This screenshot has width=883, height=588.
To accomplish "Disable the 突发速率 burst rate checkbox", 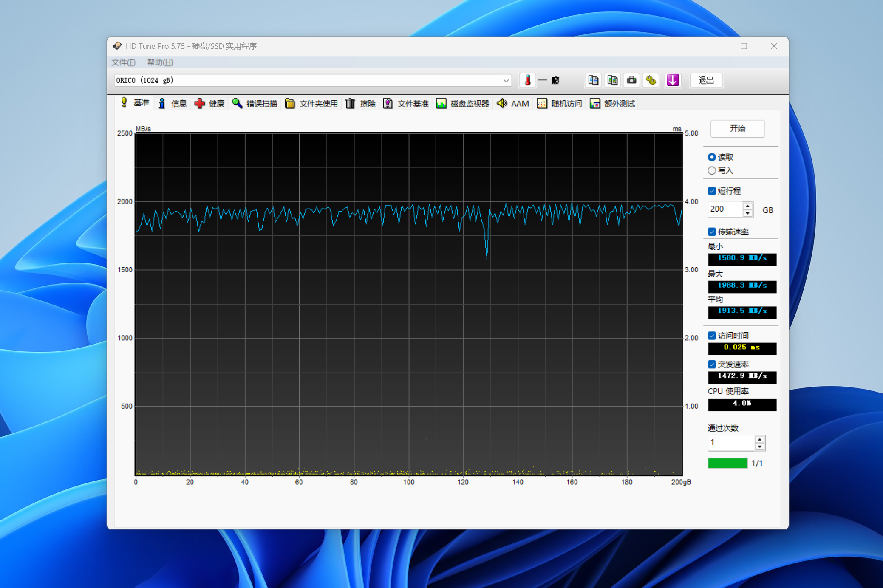I will (x=712, y=365).
